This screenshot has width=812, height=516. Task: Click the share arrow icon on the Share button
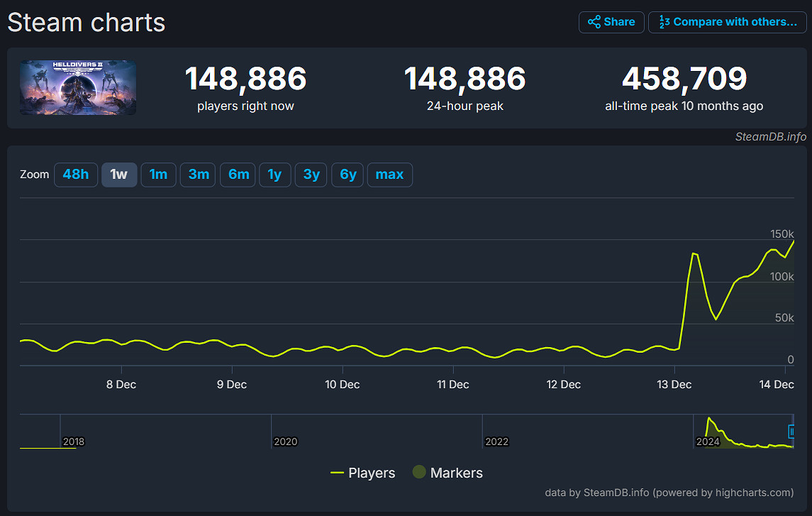tap(594, 22)
